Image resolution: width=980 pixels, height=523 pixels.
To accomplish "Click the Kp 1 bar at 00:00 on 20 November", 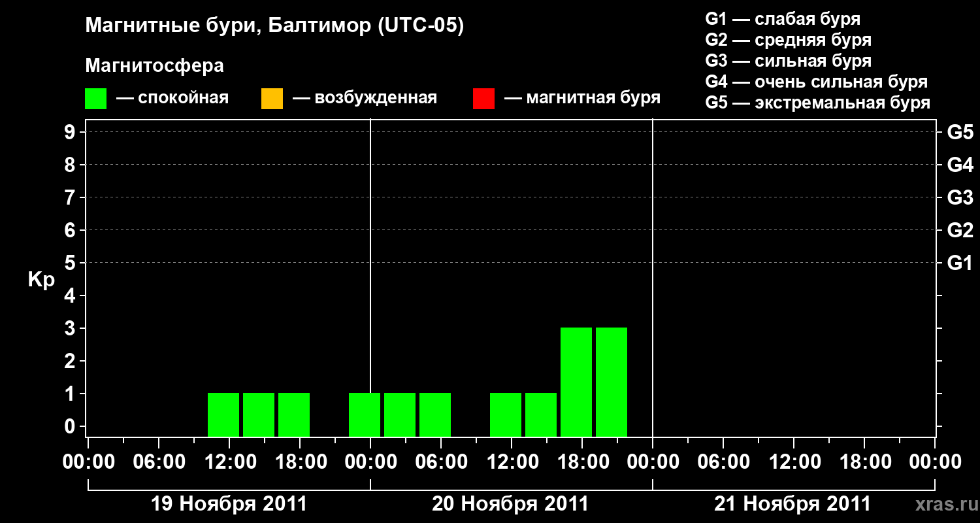I will pyautogui.click(x=365, y=414).
